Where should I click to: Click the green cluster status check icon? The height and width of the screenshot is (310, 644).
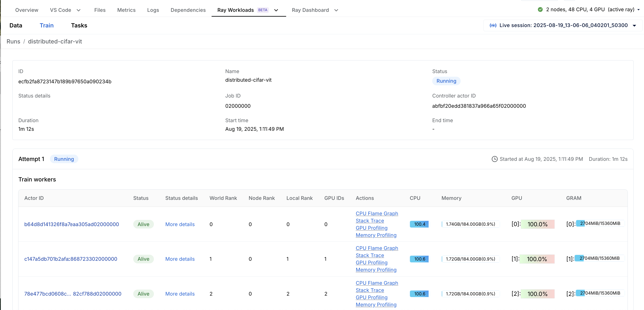tap(540, 9)
